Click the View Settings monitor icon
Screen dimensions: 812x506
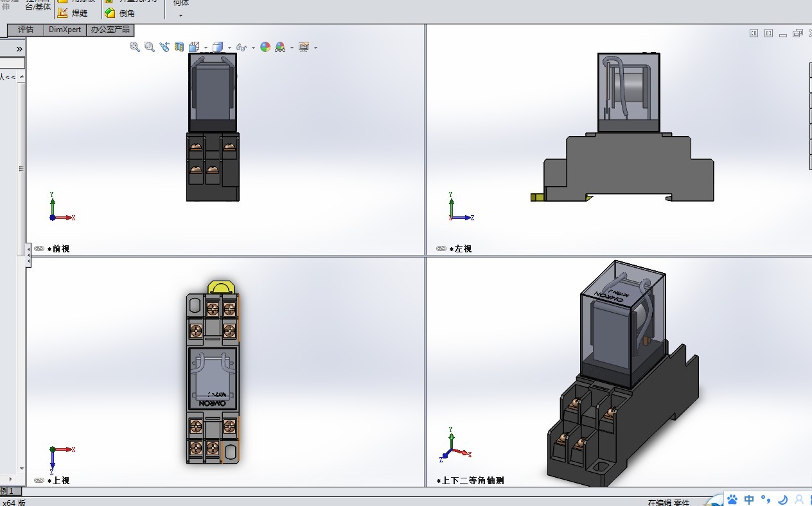point(304,47)
